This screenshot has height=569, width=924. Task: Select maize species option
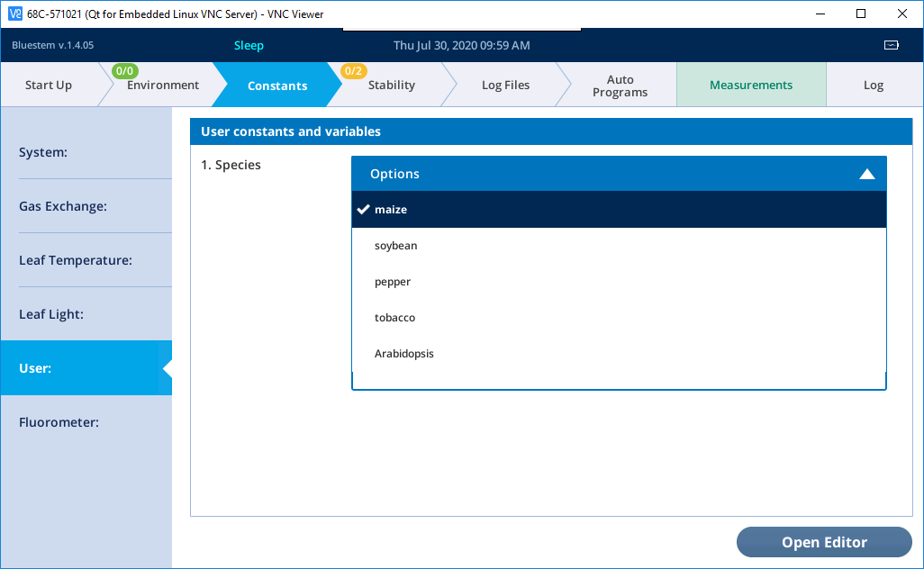click(619, 209)
